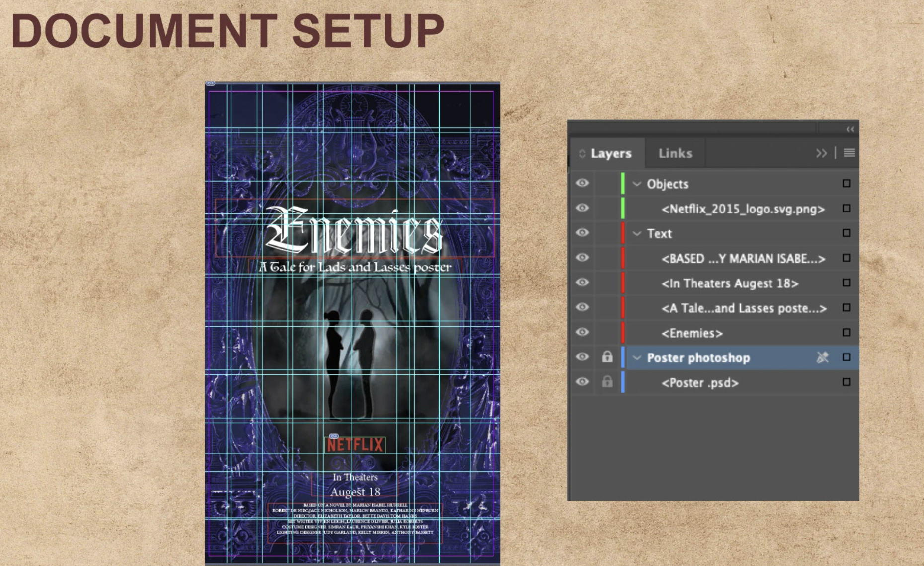The height and width of the screenshot is (566, 924).
Task: Select the Objects layer name
Action: (667, 184)
